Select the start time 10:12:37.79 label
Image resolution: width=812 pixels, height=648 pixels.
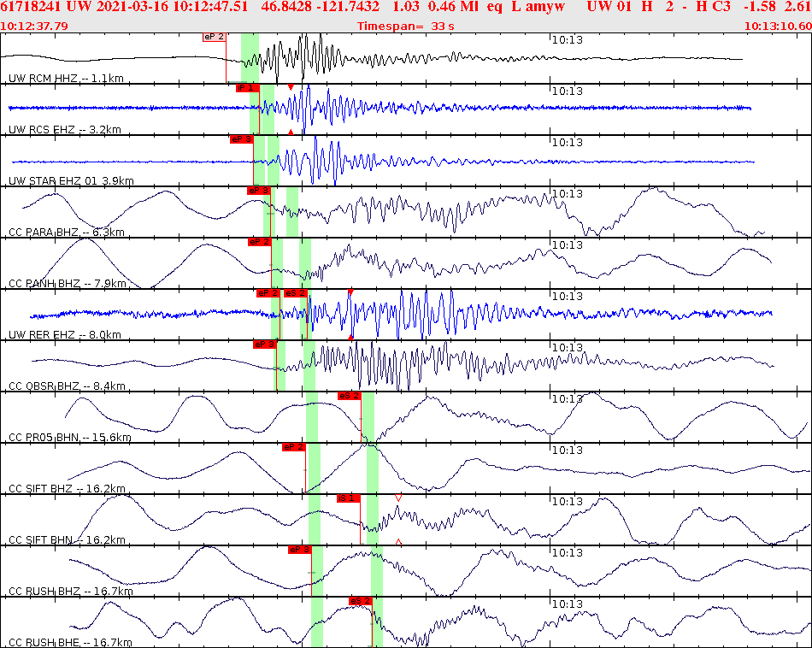pos(32,23)
